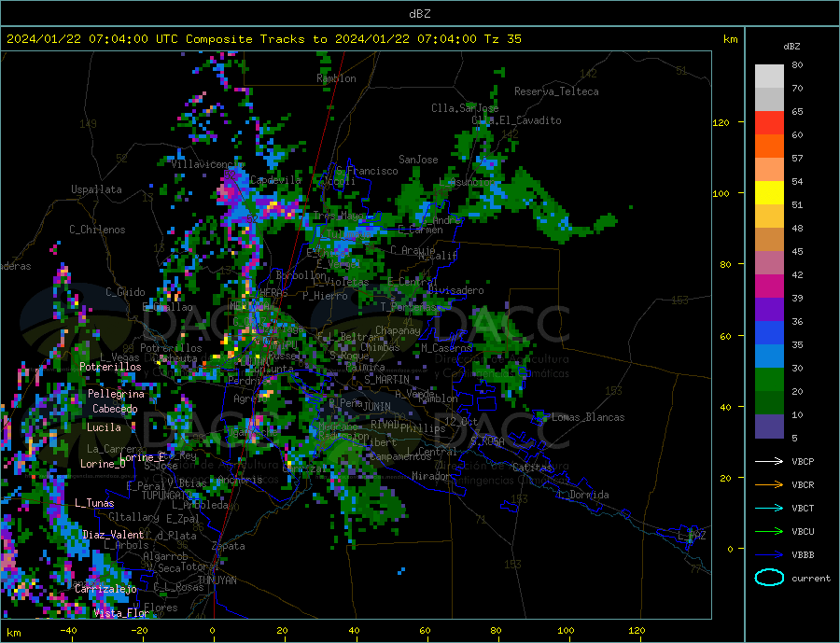
Task: Select the bright green 30–20 dBZ swatch
Action: pyautogui.click(x=769, y=380)
